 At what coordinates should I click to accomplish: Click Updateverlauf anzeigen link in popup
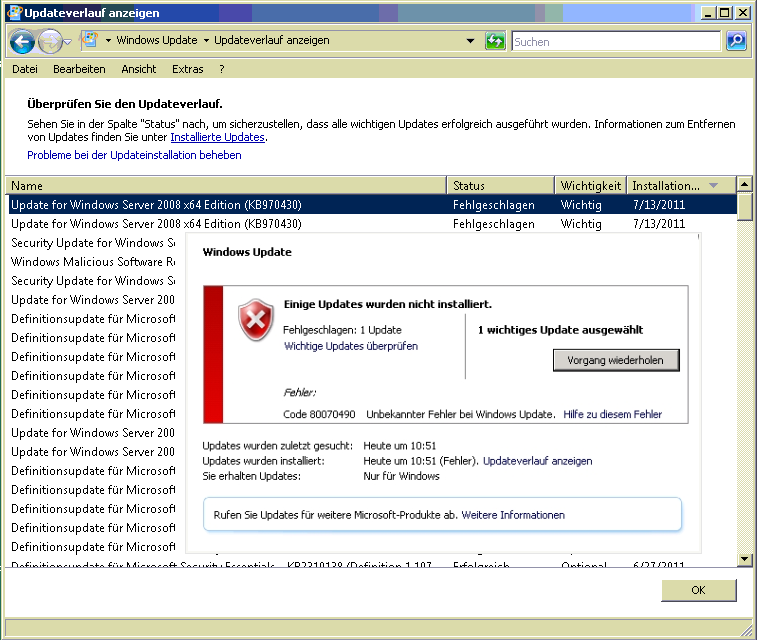point(537,461)
